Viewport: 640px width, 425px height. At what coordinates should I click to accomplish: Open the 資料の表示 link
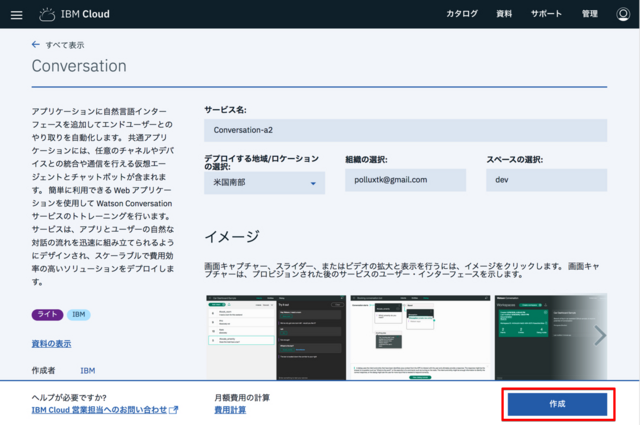click(51, 344)
